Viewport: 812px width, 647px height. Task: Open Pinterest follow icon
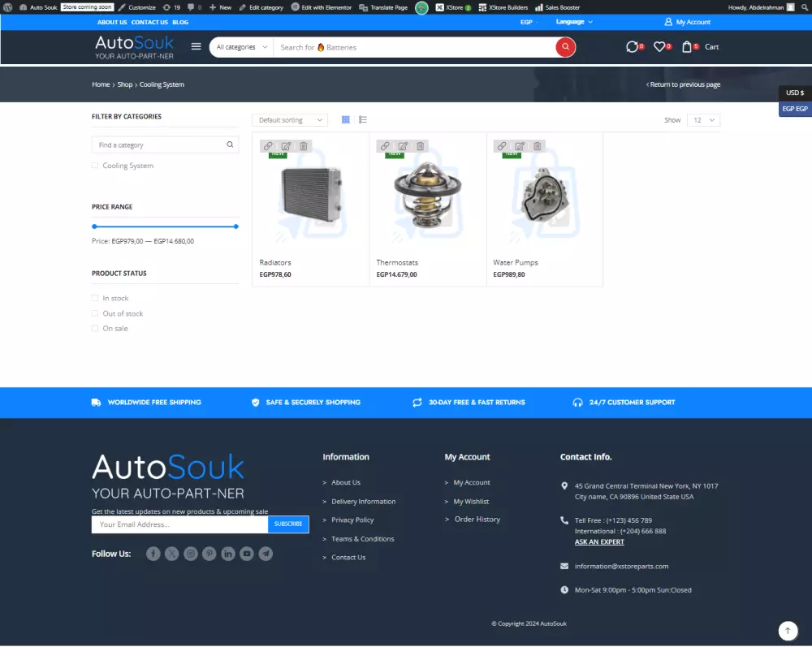coord(209,554)
